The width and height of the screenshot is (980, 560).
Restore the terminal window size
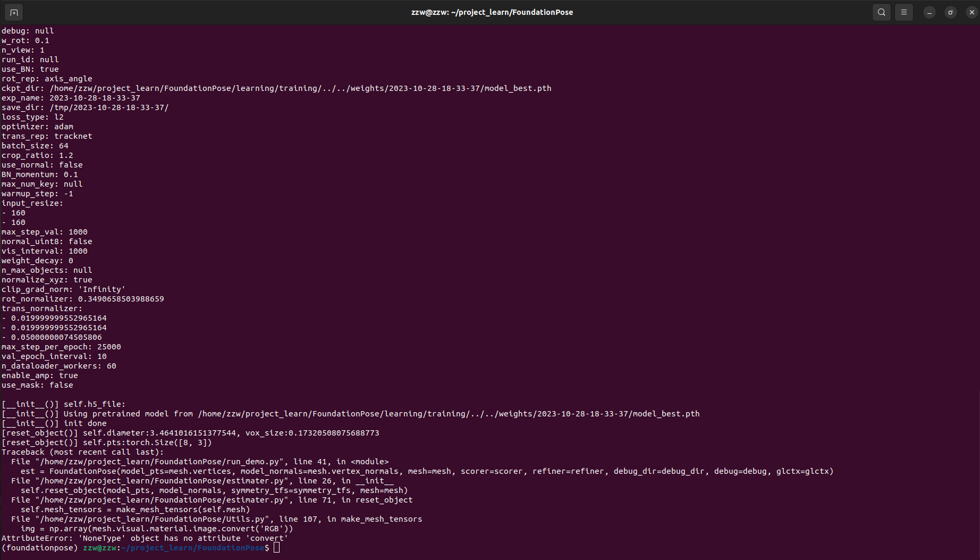(x=950, y=12)
